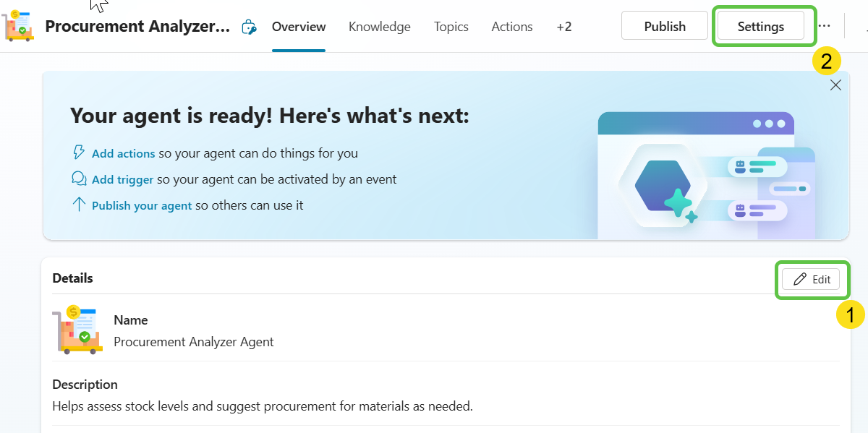Open the Knowledge tab
Screen dimensions: 868x433
[x=379, y=27]
